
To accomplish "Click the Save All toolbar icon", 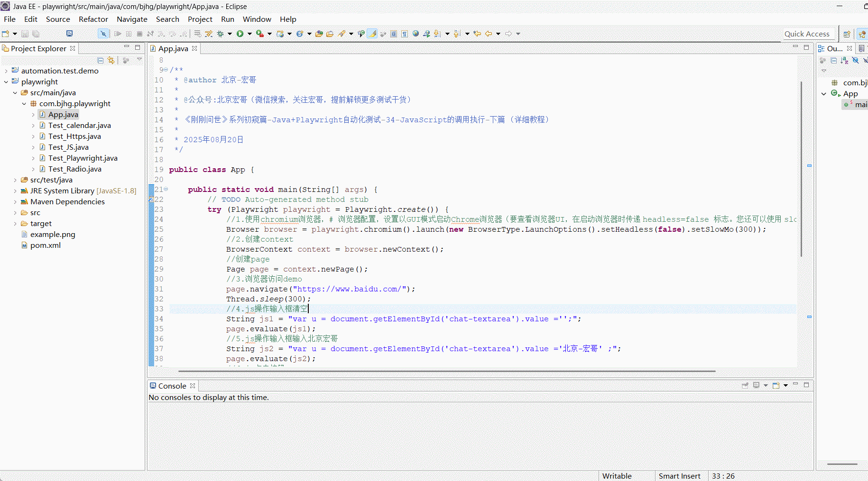I will (36, 34).
